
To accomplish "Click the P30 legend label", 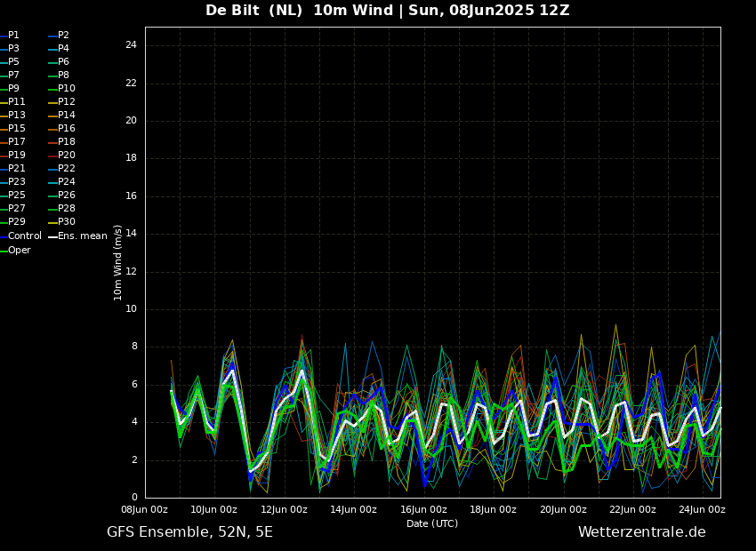I will pyautogui.click(x=66, y=222).
